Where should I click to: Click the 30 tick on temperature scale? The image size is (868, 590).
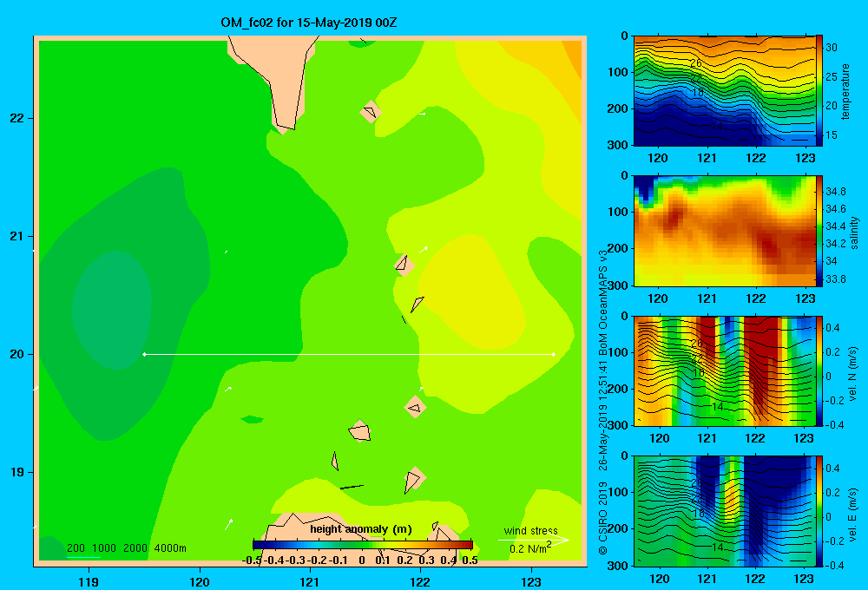[x=832, y=48]
